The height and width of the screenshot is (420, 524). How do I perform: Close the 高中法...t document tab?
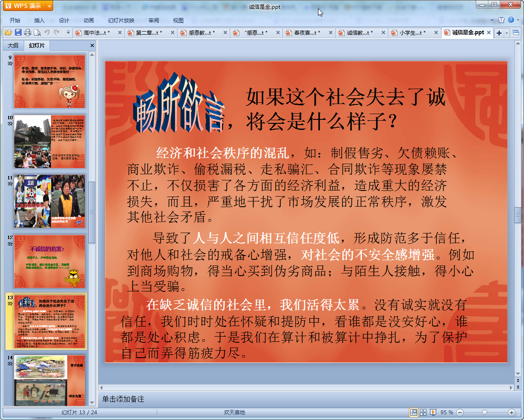[120, 33]
